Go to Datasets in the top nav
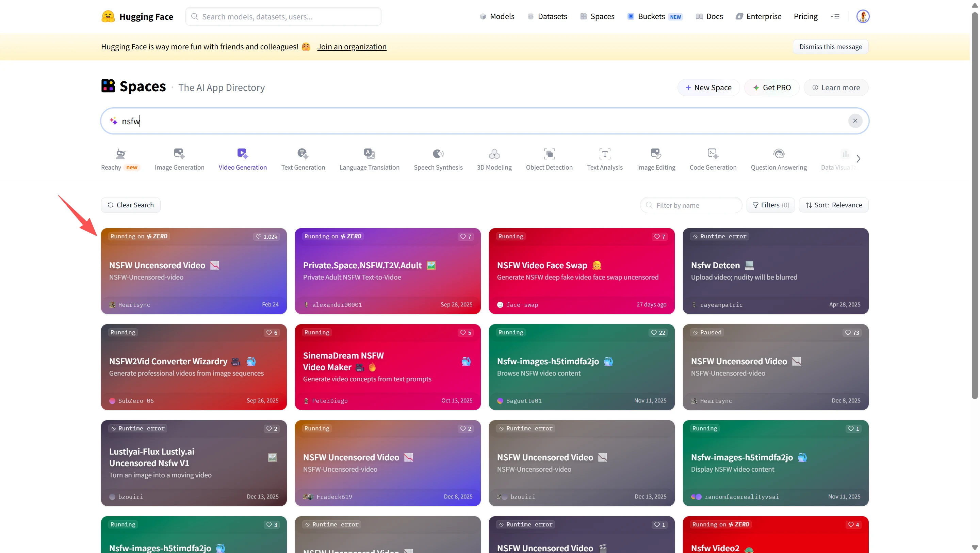This screenshot has height=553, width=980. click(x=548, y=16)
